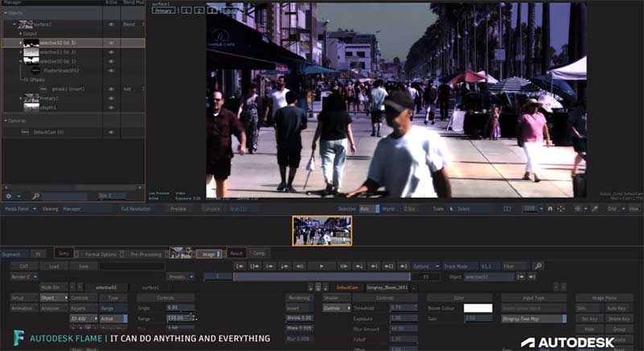
Task: Select viewport selective slot 1
Action: [187, 10]
